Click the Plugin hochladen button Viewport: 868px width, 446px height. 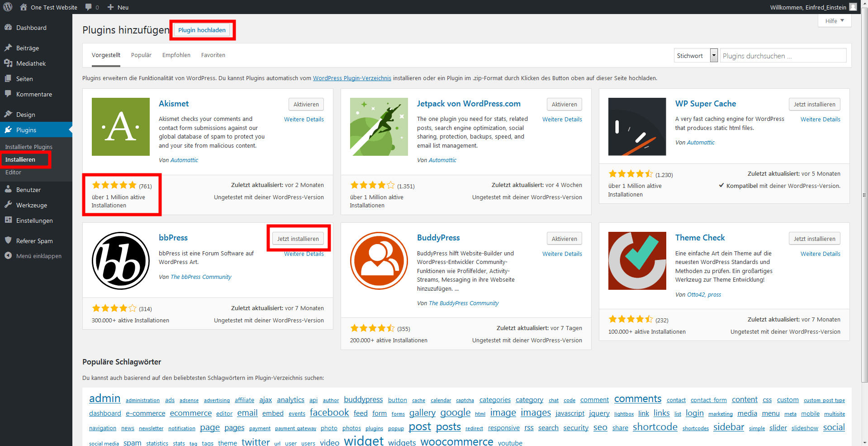coord(202,30)
